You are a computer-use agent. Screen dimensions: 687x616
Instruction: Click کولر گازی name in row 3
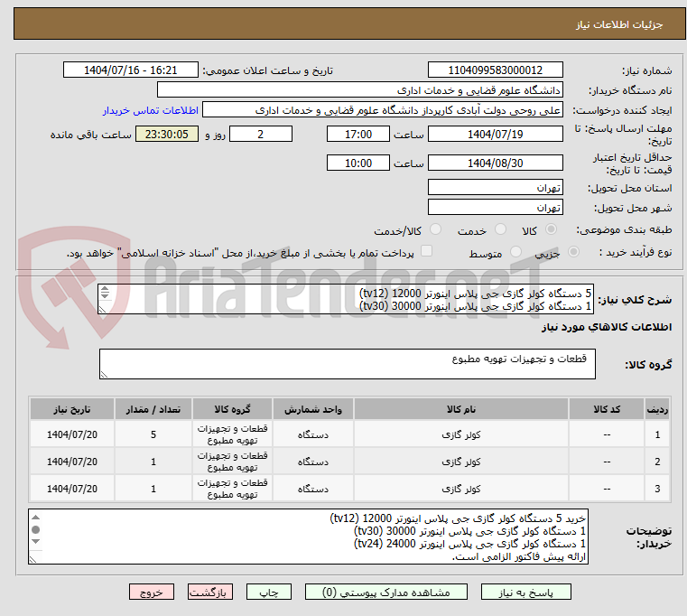pos(461,489)
